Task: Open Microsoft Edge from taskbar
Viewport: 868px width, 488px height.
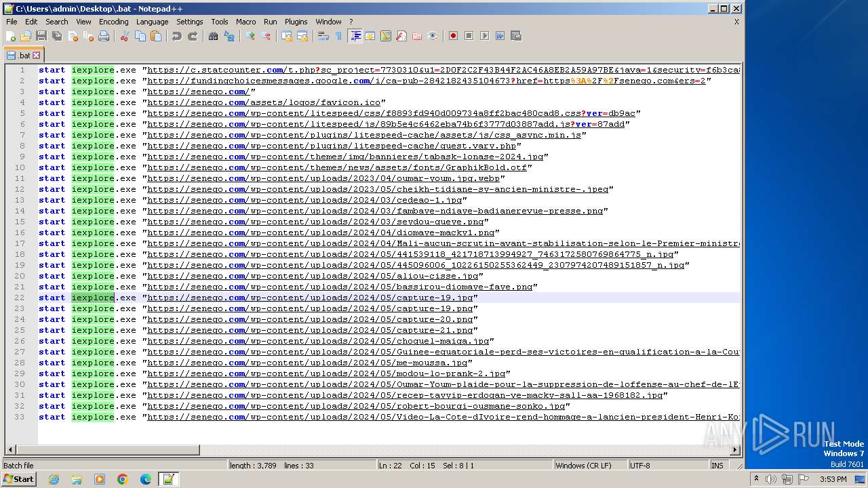Action: point(145,479)
